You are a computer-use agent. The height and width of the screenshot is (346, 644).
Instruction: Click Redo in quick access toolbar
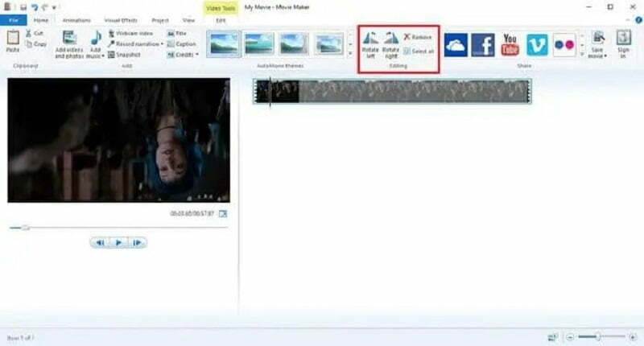[45, 7]
